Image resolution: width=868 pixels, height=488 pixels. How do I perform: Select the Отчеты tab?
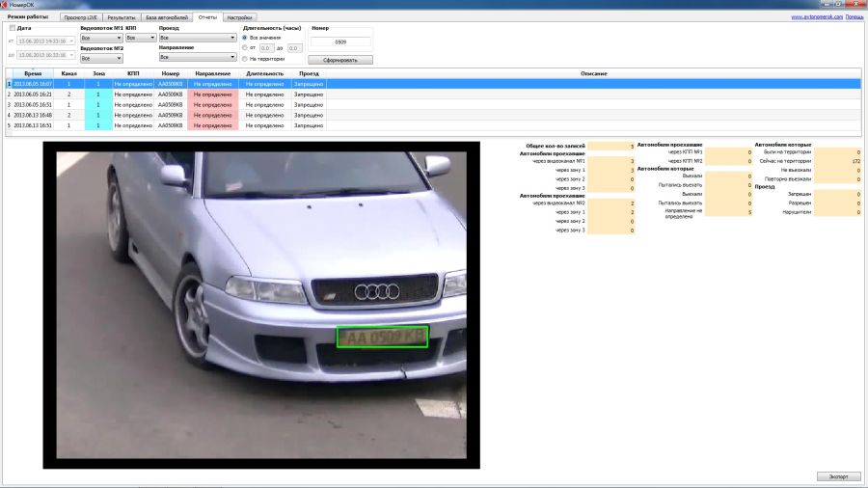coord(207,17)
